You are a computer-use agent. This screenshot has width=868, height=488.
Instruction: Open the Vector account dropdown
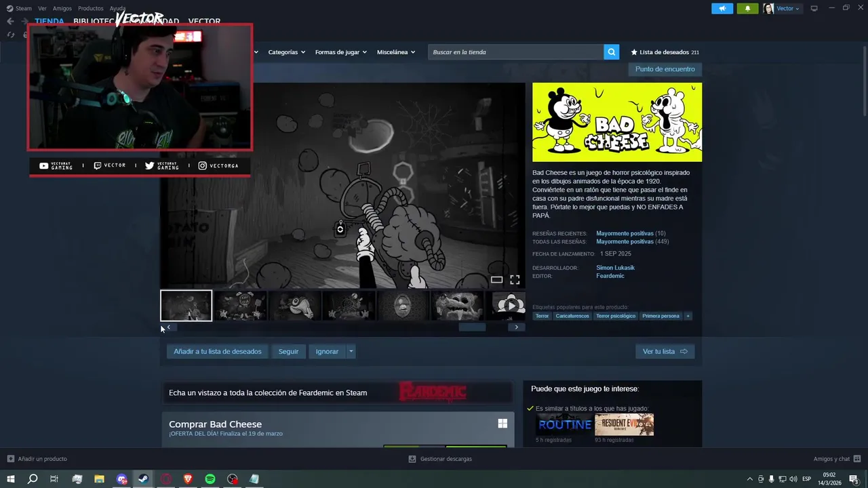pos(782,8)
